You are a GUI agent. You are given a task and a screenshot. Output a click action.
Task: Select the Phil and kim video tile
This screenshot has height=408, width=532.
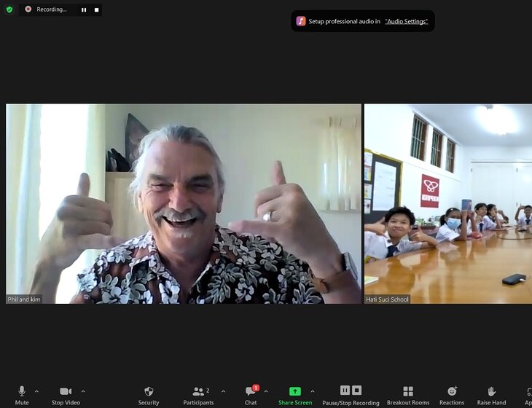click(184, 203)
